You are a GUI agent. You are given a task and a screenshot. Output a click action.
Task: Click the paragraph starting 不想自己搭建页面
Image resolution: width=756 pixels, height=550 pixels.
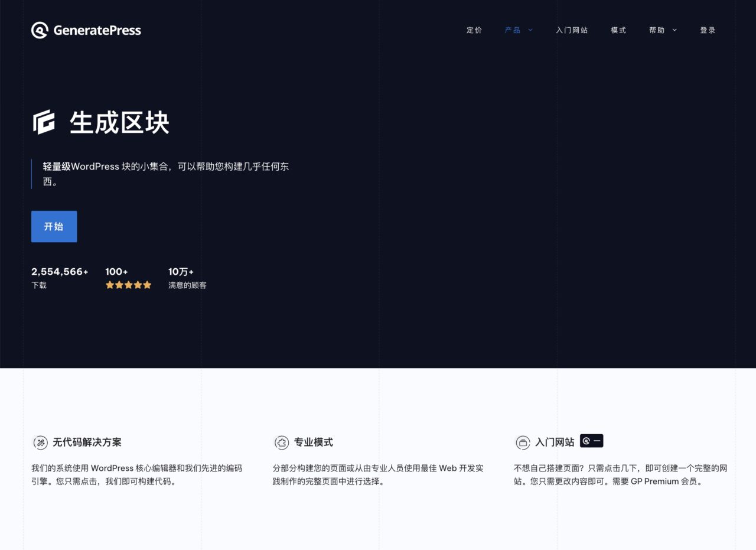tap(620, 474)
